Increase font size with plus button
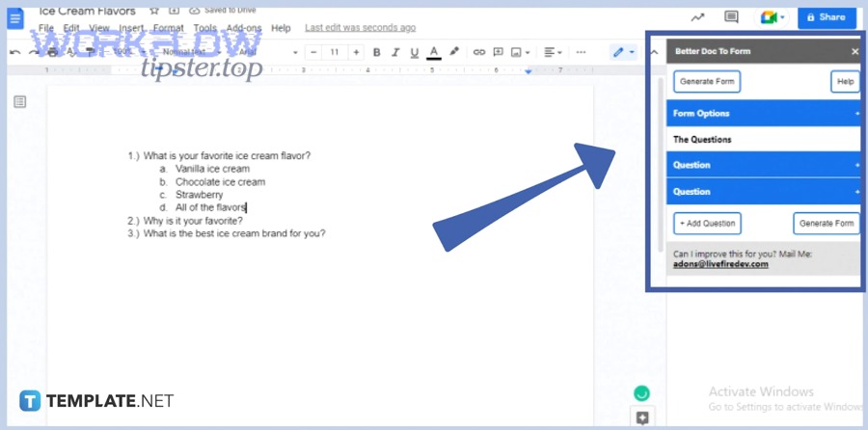The height and width of the screenshot is (430, 868). coord(356,53)
